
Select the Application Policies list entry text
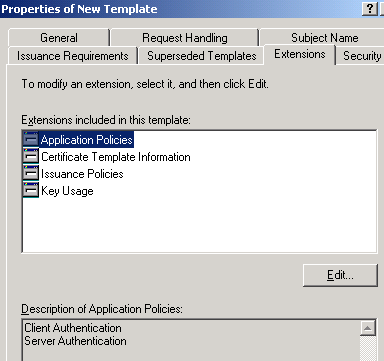(x=87, y=140)
